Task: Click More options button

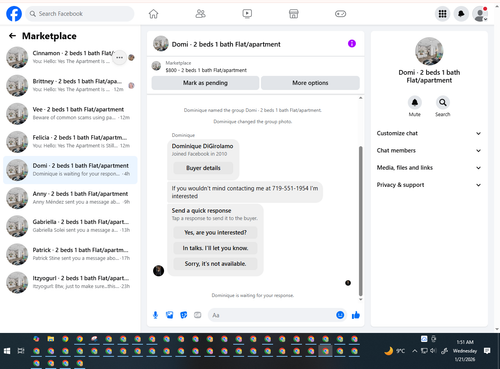Action: click(x=310, y=83)
